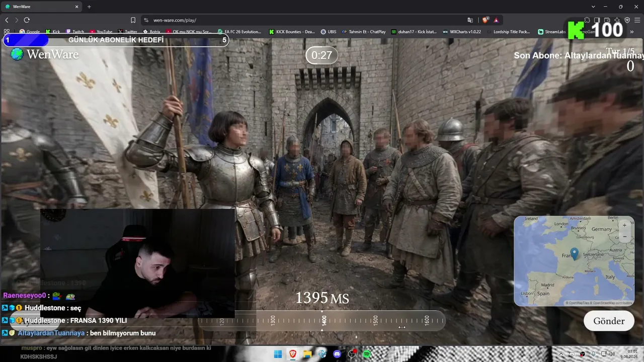
Task: Open the Kick bookmark
Action: click(x=52, y=32)
